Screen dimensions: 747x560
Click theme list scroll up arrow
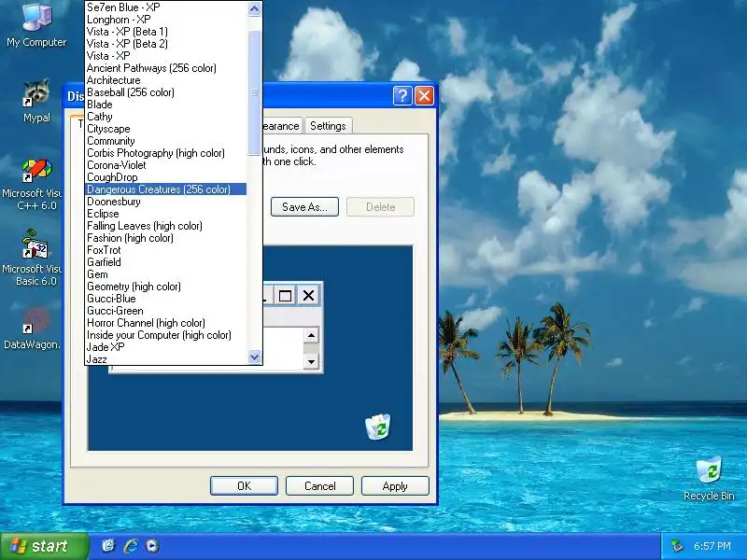coord(254,9)
